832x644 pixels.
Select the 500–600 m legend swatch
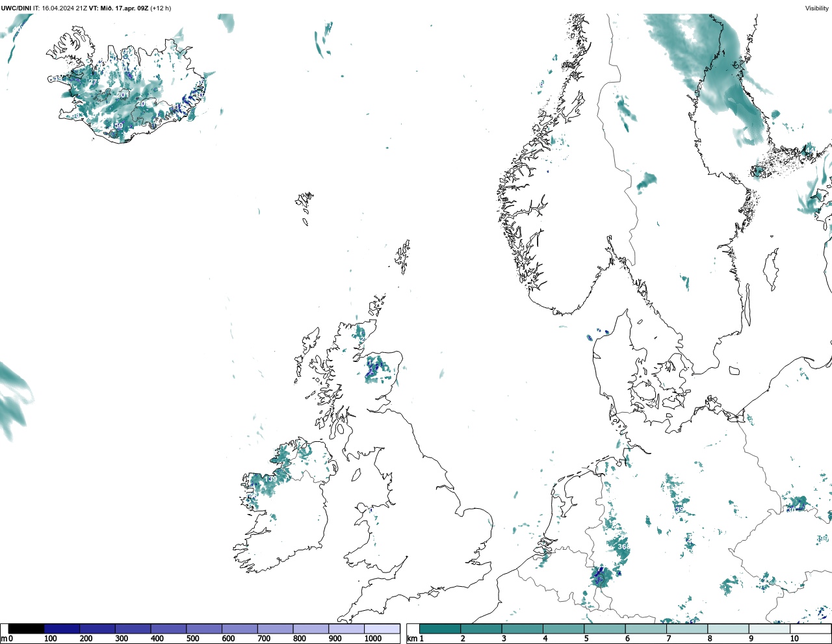point(204,629)
